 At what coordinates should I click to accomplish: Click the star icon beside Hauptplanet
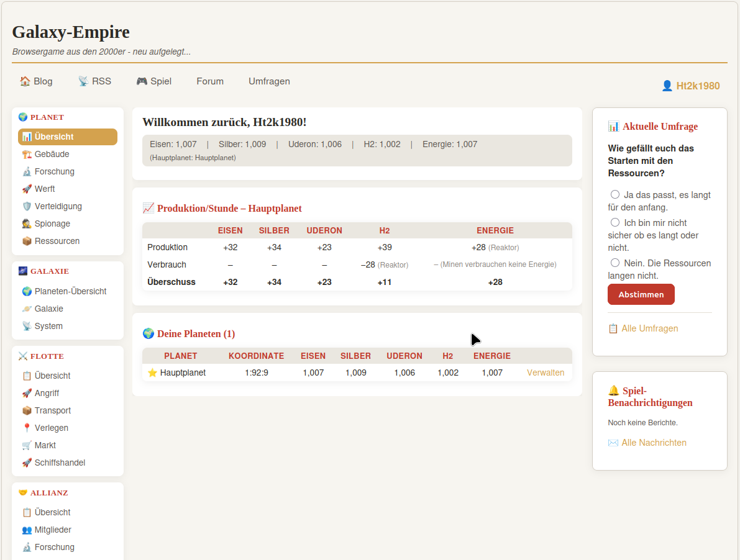tap(152, 373)
